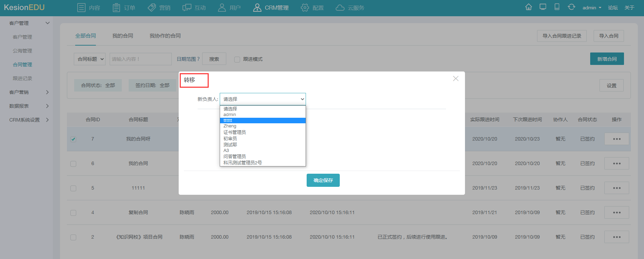Click the 搜索 button
This screenshot has height=259, width=644.
214,59
